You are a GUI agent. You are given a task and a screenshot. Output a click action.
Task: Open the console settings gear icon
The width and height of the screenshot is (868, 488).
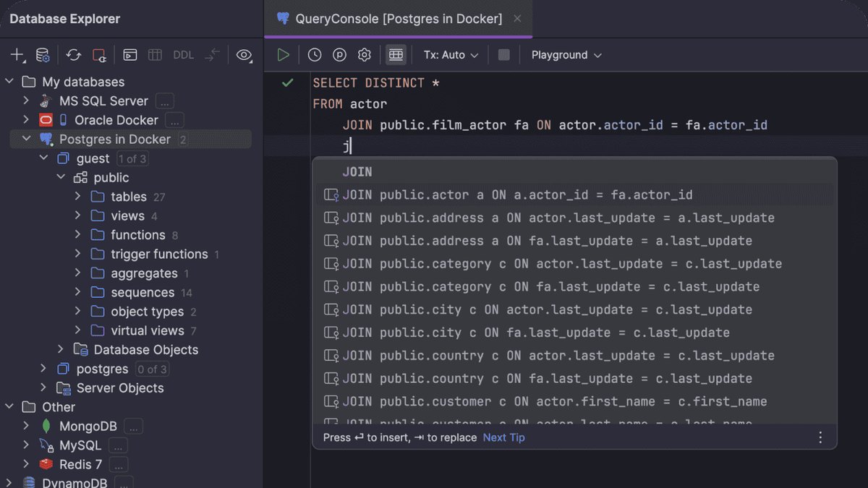(x=365, y=55)
